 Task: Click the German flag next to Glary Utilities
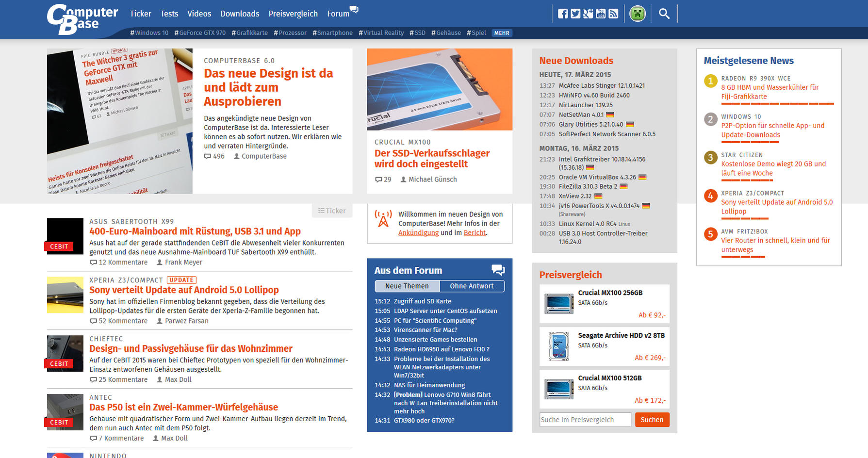click(x=630, y=125)
